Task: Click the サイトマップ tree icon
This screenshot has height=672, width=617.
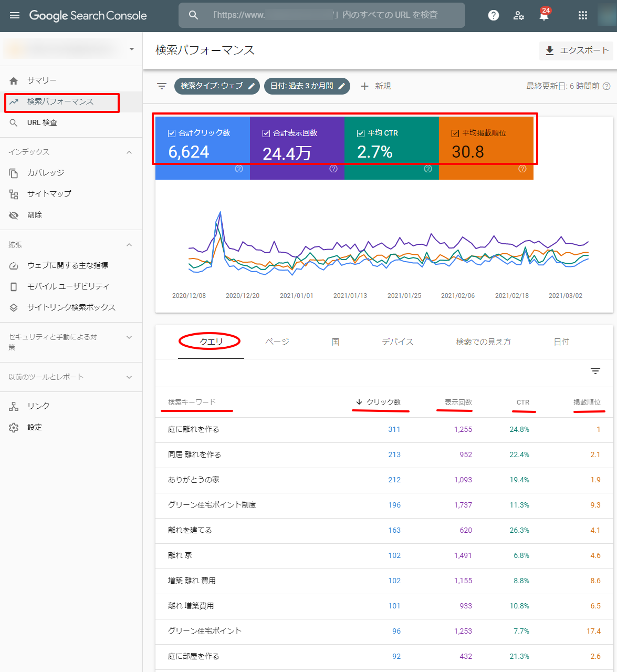Action: pos(14,194)
